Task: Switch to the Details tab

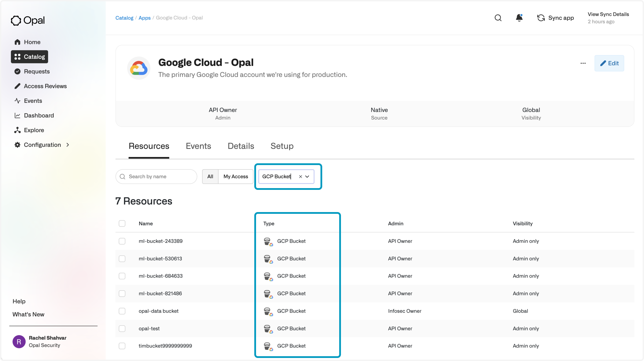Action: (x=241, y=146)
